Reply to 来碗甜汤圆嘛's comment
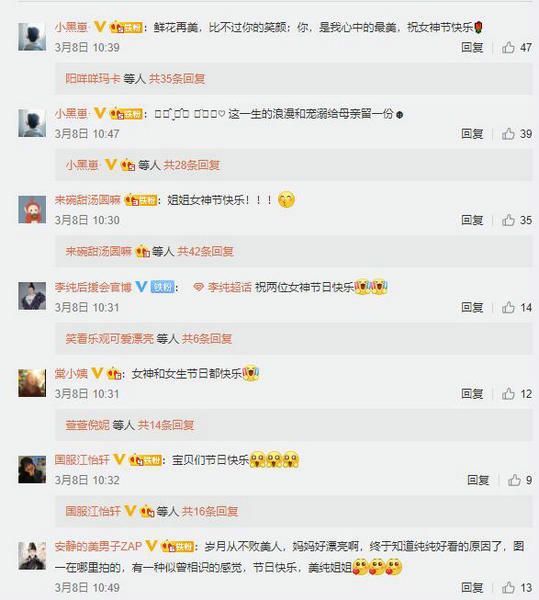Screen dimensions: 539x600 coord(472,220)
